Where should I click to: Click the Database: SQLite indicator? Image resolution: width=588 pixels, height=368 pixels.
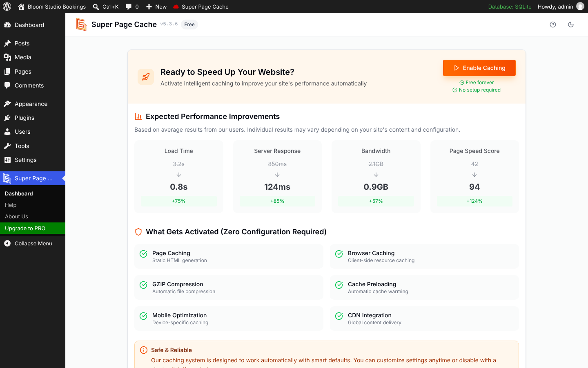pyautogui.click(x=510, y=7)
